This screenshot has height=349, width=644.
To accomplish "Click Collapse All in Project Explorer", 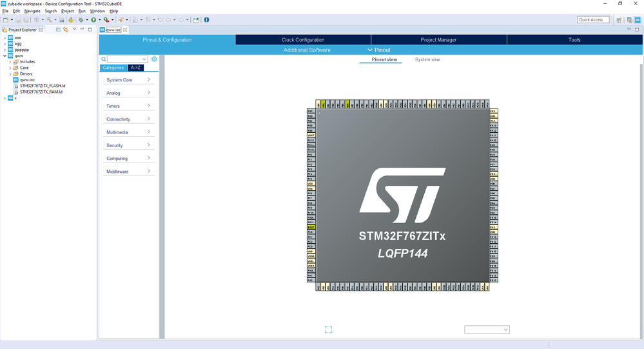I will point(58,30).
